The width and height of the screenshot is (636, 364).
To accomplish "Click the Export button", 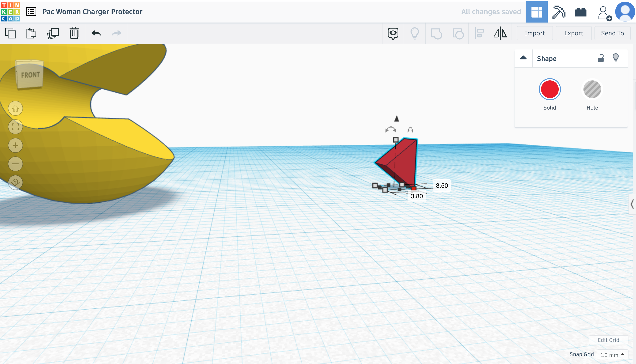I will (x=574, y=33).
